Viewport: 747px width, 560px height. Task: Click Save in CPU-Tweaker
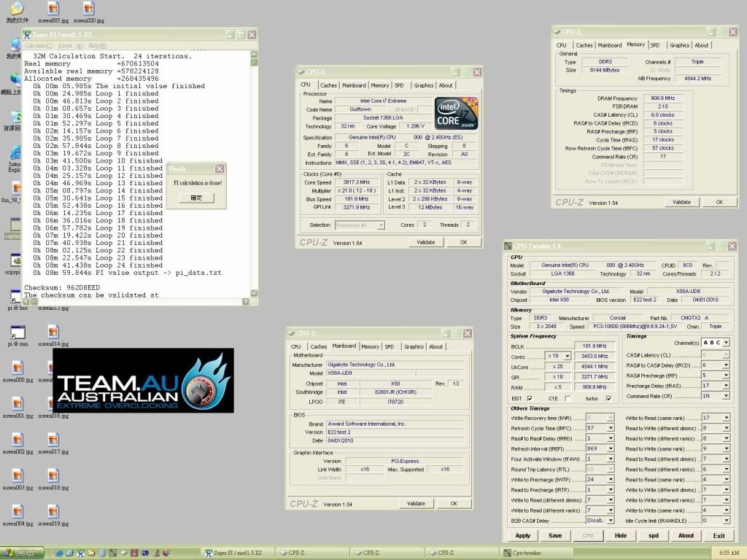pos(555,536)
